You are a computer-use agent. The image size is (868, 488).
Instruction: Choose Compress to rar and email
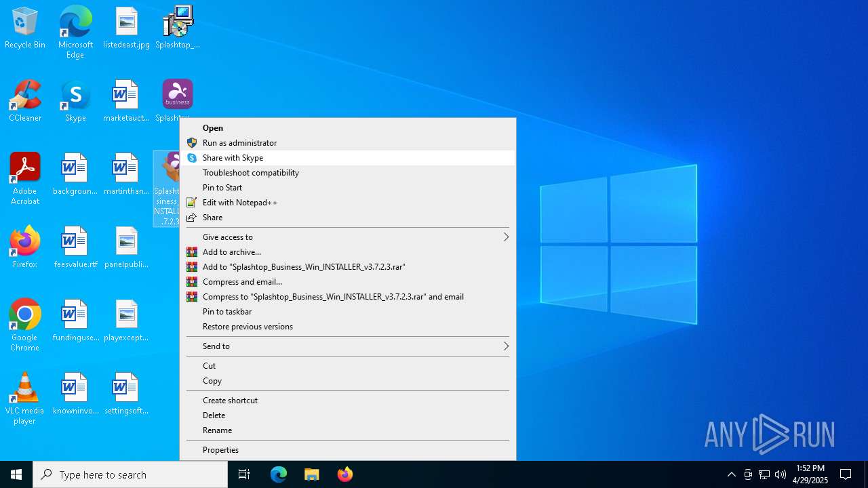[x=348, y=297]
